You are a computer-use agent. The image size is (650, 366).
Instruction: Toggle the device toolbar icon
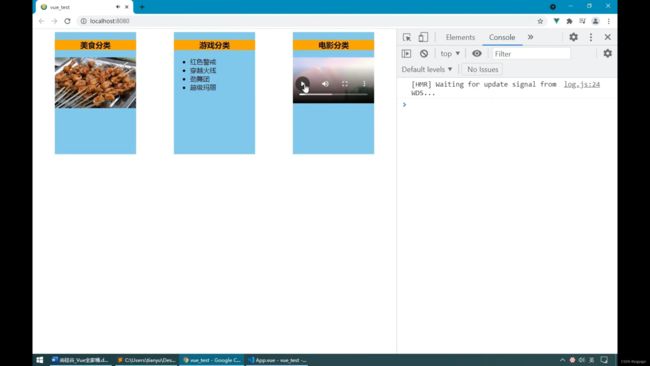423,37
